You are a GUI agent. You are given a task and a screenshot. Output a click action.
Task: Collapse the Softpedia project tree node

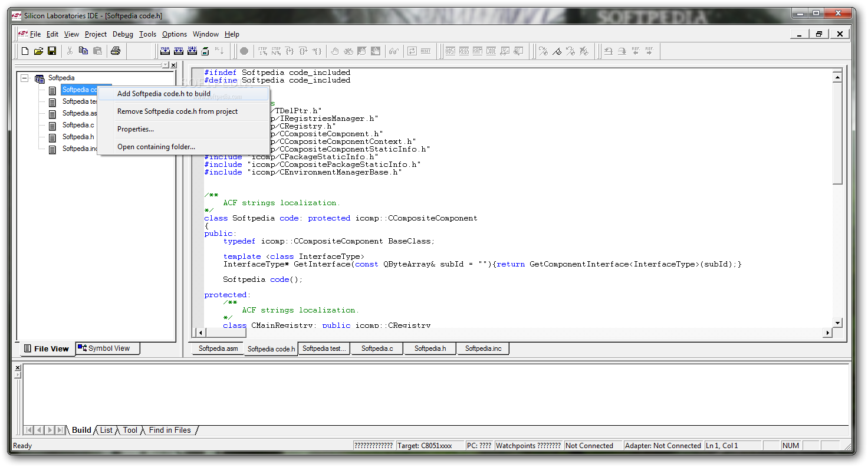click(x=25, y=78)
